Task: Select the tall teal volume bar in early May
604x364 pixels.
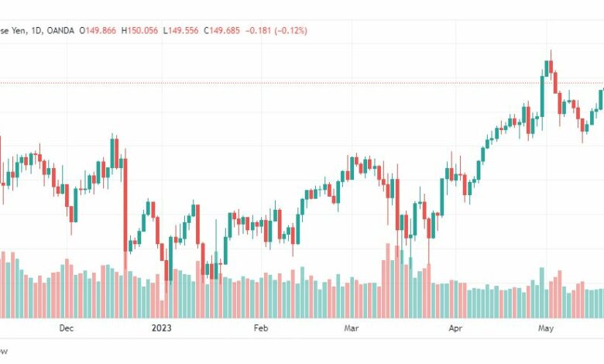Action: 542,293
